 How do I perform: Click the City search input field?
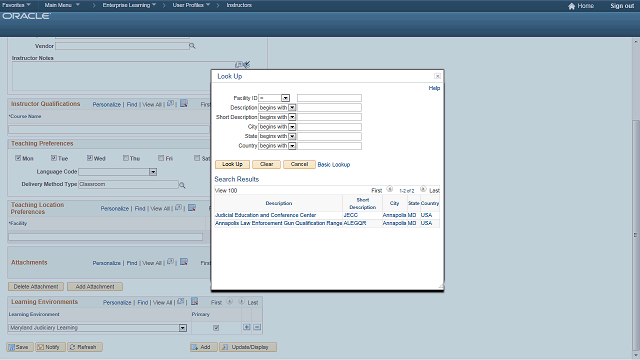pos(329,127)
